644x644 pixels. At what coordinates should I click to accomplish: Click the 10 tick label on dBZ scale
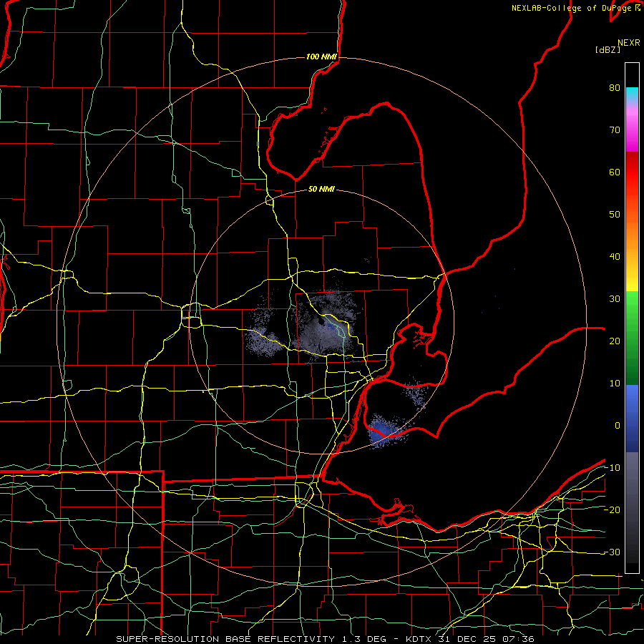(x=615, y=384)
